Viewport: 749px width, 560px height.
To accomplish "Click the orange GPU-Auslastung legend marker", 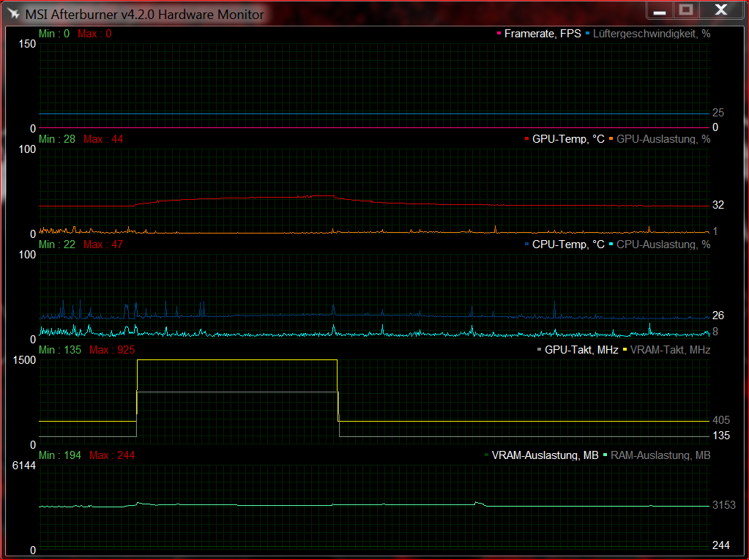I will click(x=611, y=139).
